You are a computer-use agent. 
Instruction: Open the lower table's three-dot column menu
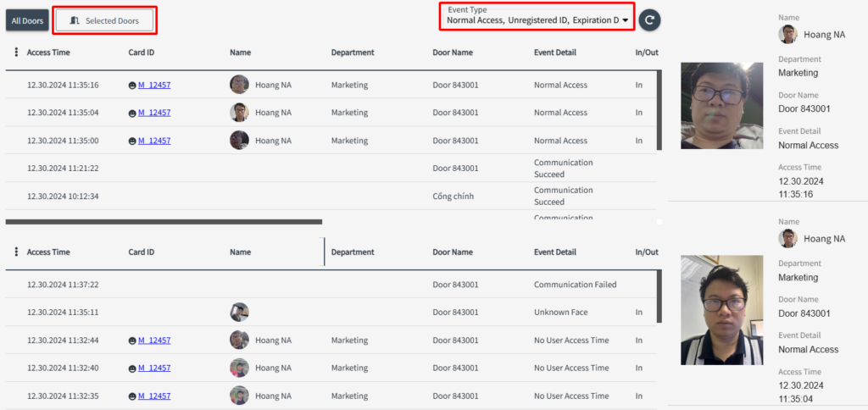click(16, 252)
